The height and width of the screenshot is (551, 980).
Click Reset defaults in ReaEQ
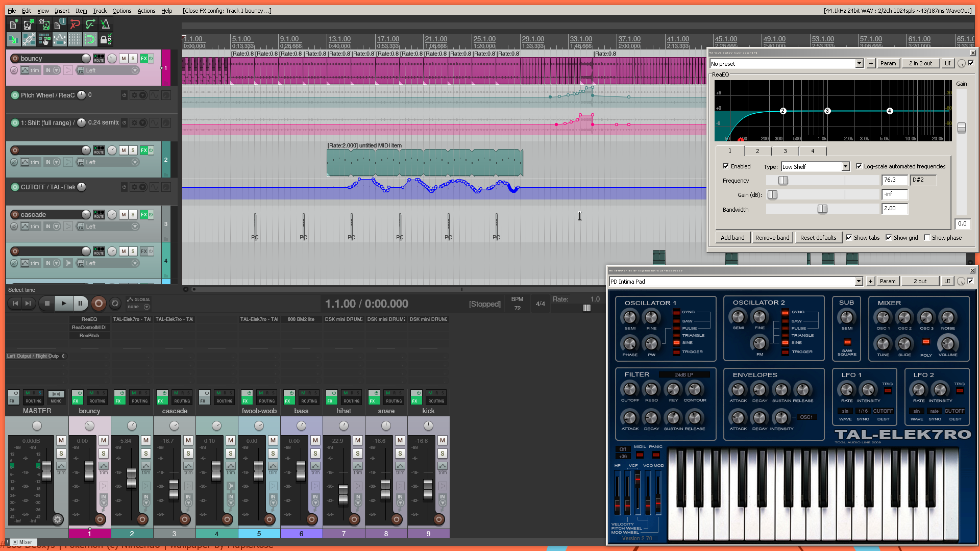(818, 238)
